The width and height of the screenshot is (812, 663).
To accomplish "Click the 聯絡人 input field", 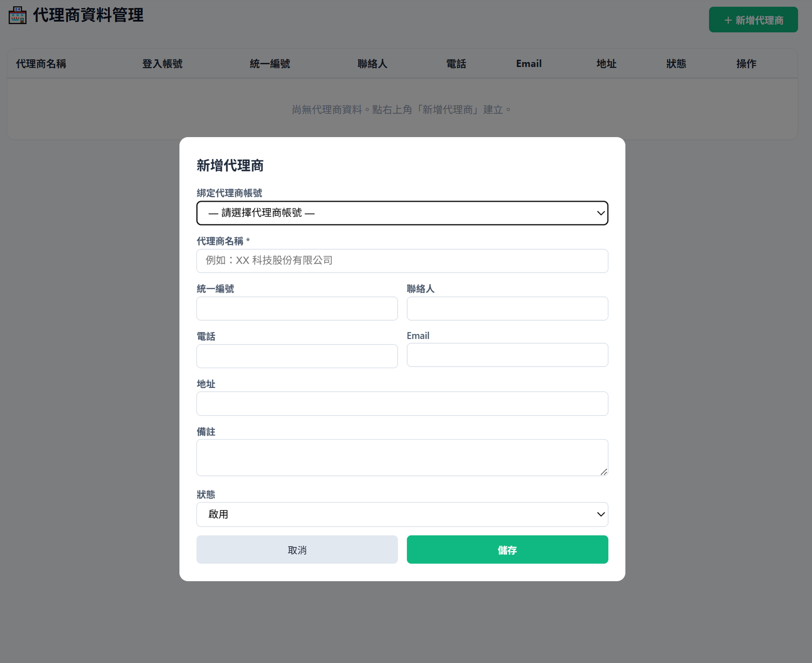I will (x=507, y=309).
